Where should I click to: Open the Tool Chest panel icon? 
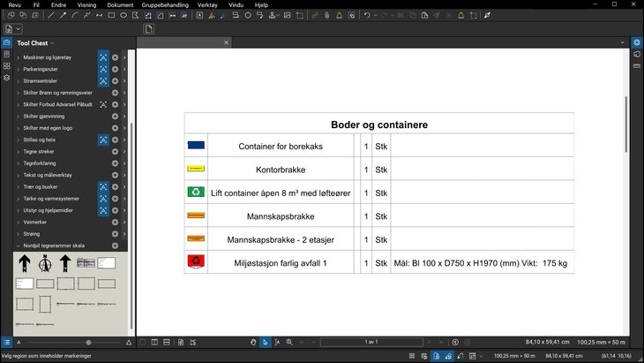6,42
